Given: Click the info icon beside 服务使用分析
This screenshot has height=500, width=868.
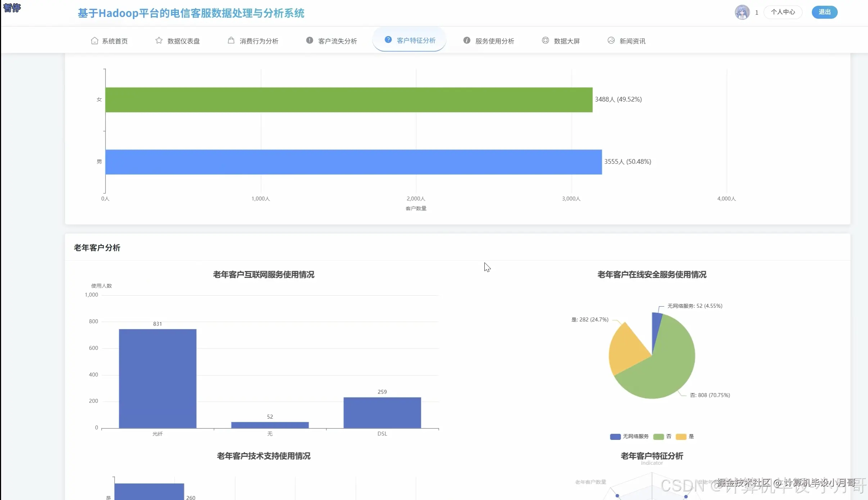Looking at the screenshot, I should 467,40.
